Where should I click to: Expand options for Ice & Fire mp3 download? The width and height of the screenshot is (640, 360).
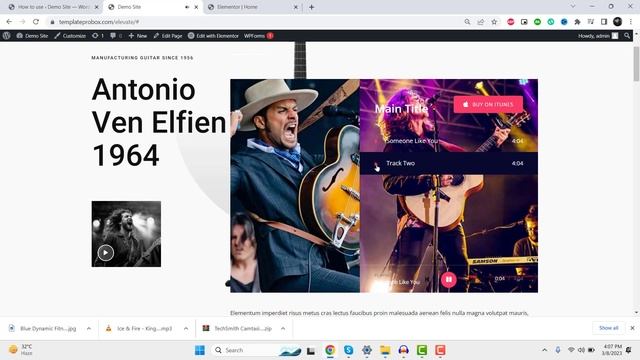click(x=186, y=329)
